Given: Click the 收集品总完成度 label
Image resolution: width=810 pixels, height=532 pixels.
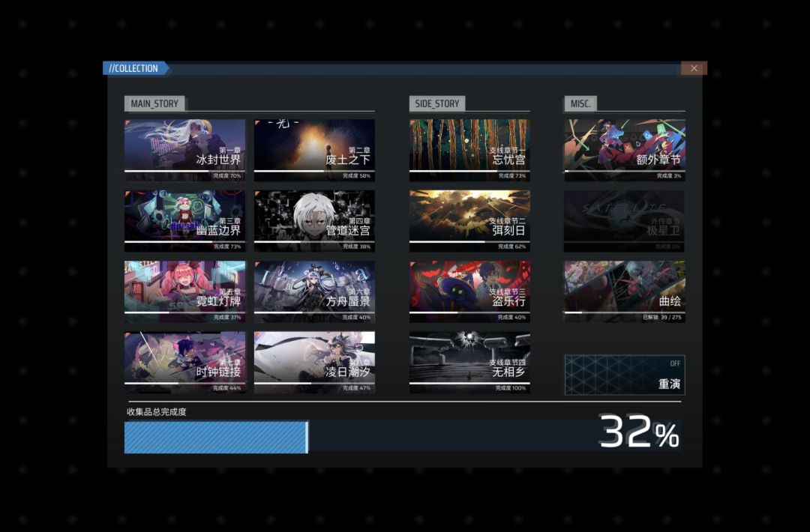Looking at the screenshot, I should 157,412.
